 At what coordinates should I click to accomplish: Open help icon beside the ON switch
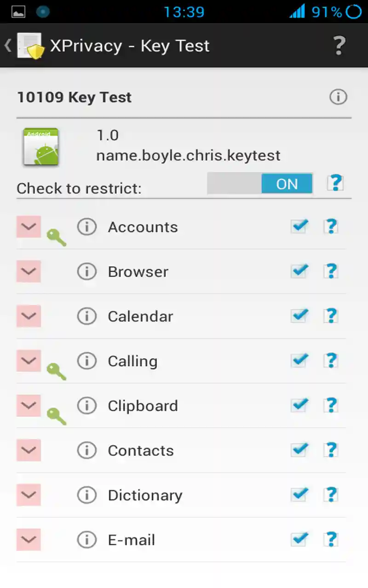point(336,183)
